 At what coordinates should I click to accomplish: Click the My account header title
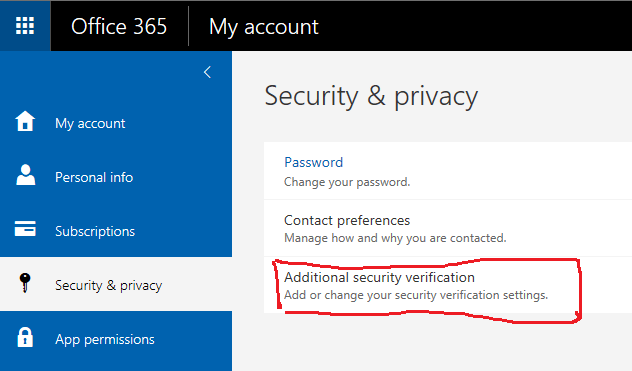264,27
